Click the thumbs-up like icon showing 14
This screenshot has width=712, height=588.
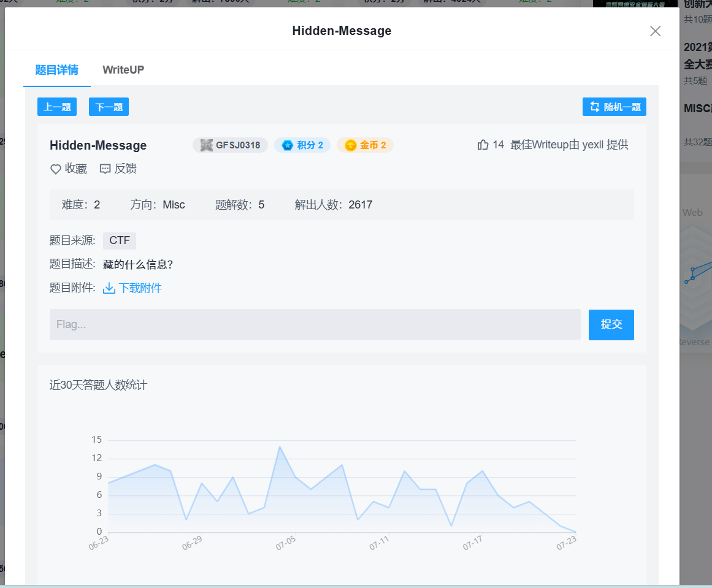[x=484, y=144]
